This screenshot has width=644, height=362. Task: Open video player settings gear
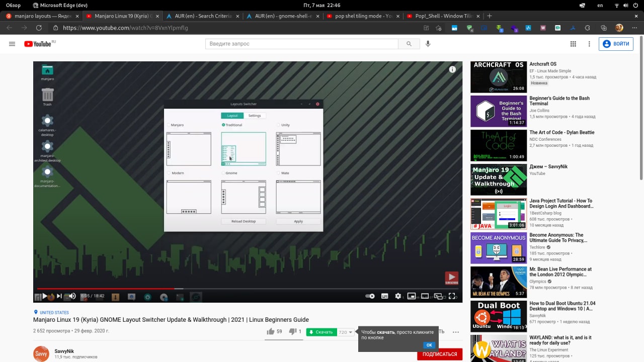[398, 296]
